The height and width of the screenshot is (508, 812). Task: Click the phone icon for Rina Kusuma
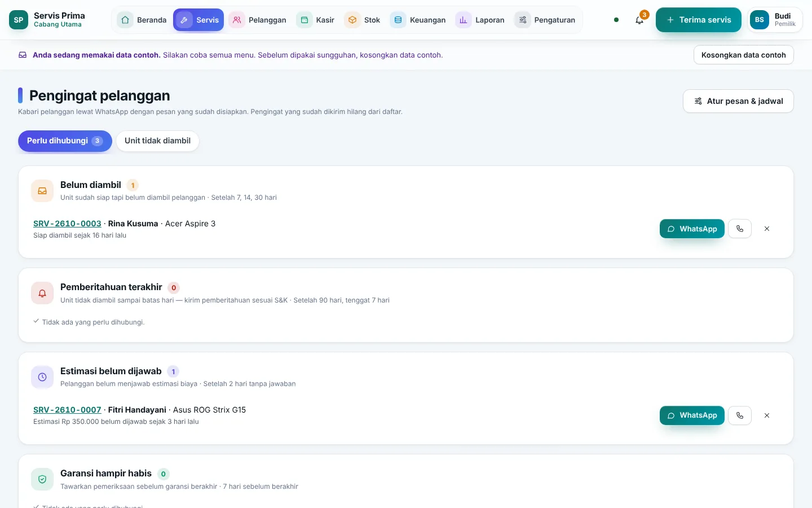pos(740,229)
